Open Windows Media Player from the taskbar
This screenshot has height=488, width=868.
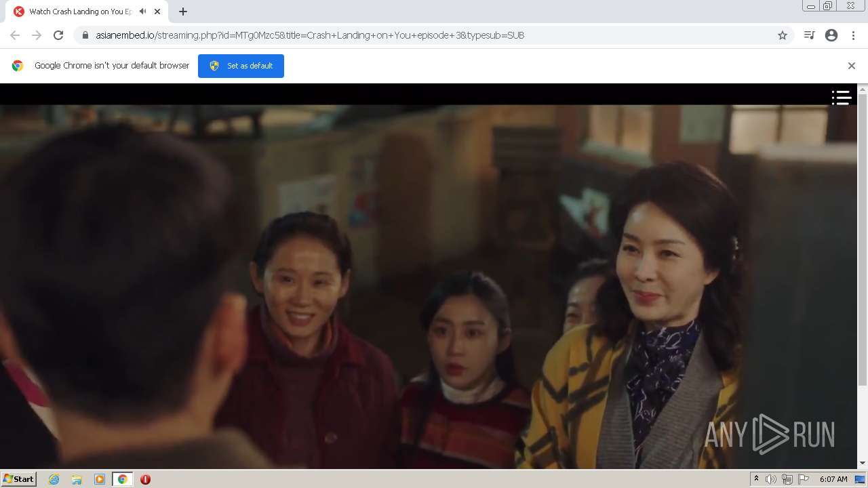pos(100,479)
